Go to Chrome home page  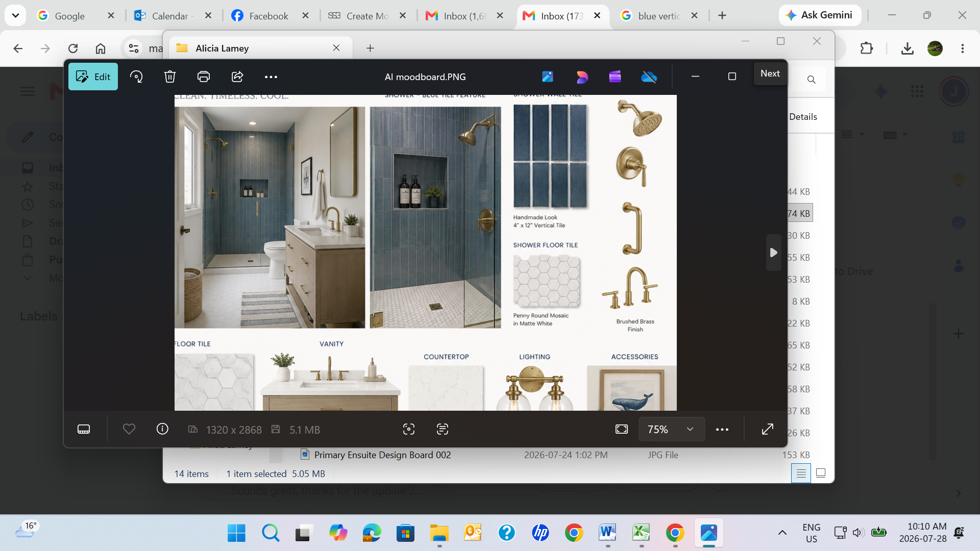pyautogui.click(x=101, y=48)
